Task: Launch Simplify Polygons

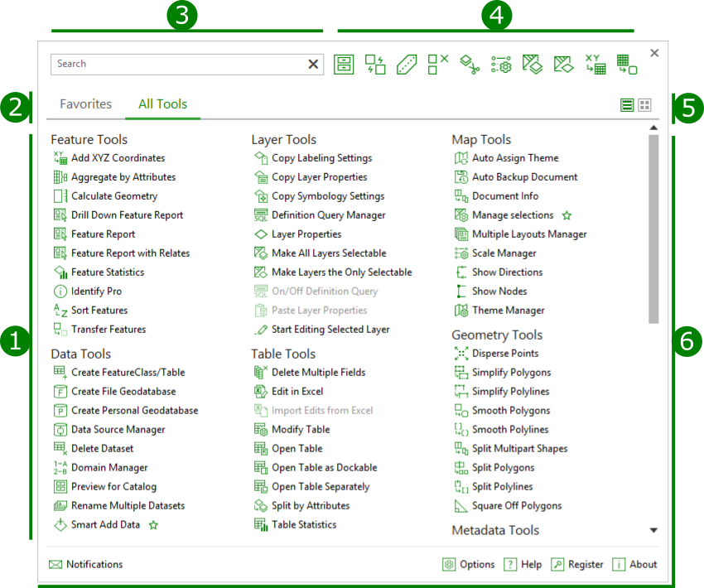Action: click(x=503, y=373)
